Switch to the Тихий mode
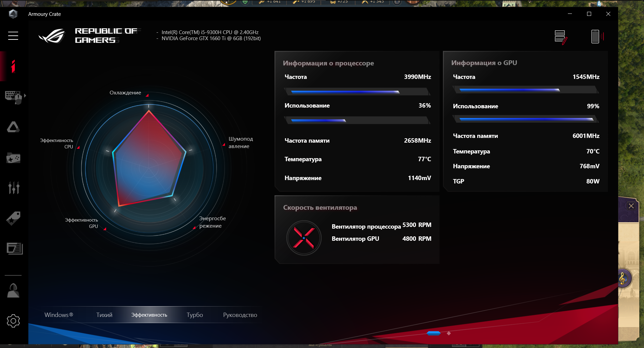This screenshot has width=644, height=348. [x=104, y=315]
